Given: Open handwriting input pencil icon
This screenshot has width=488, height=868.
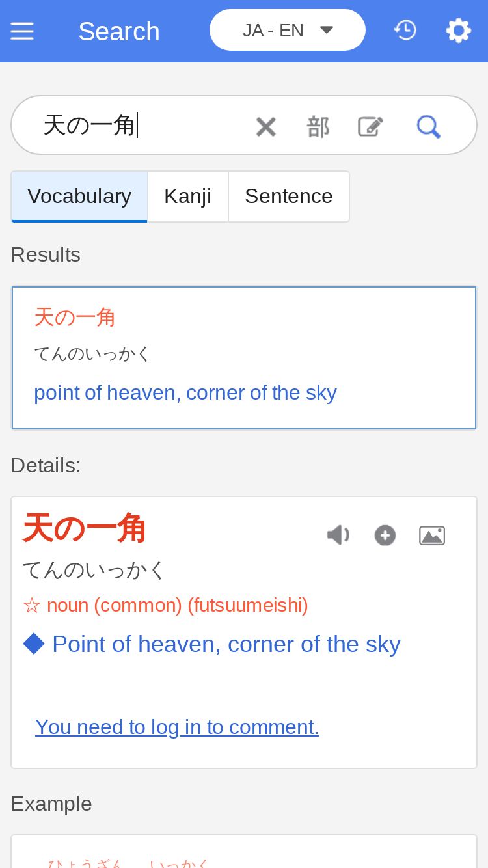Looking at the screenshot, I should pos(370,126).
